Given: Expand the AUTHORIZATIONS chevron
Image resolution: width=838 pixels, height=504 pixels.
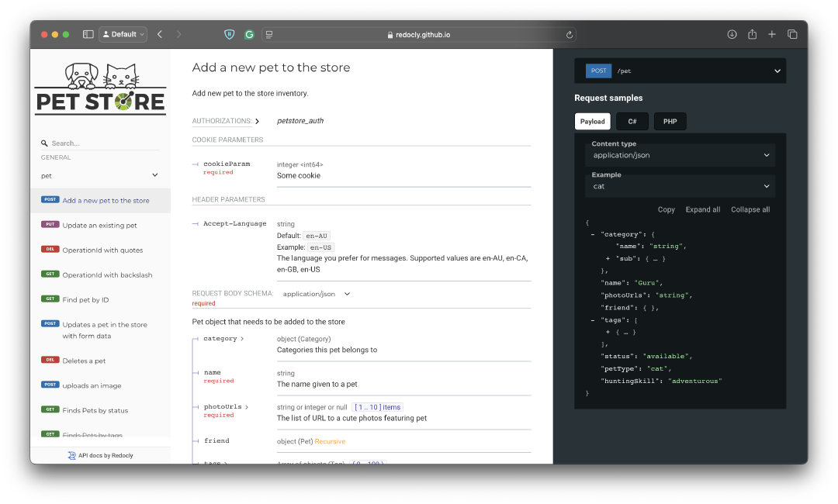Looking at the screenshot, I should tap(257, 121).
